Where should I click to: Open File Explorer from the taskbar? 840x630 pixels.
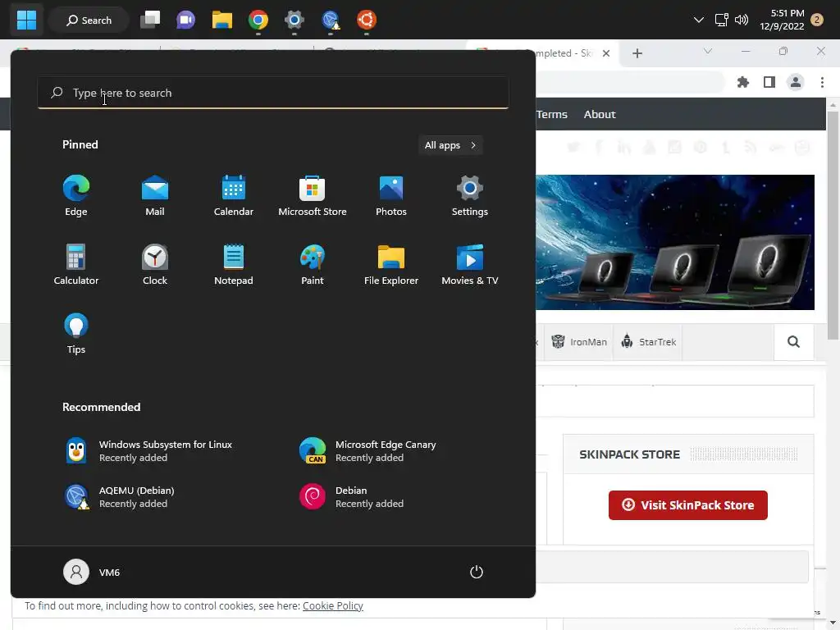pyautogui.click(x=221, y=21)
